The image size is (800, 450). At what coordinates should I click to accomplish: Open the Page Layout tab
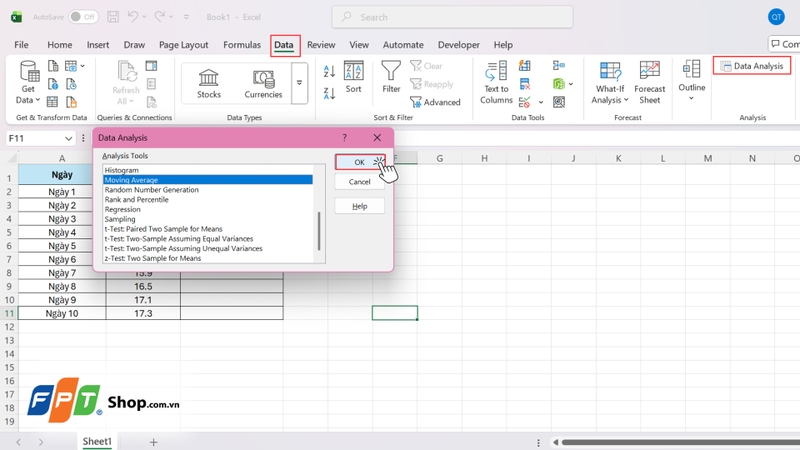(x=184, y=45)
